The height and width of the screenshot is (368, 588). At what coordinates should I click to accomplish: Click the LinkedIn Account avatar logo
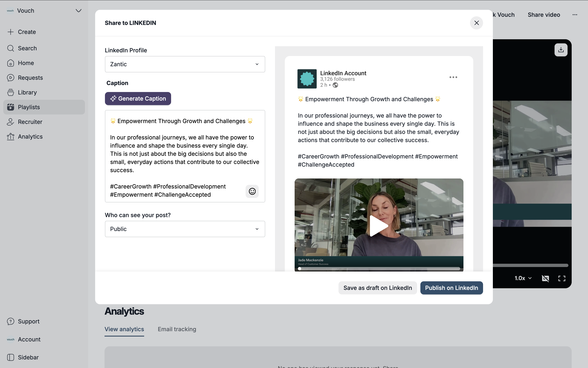(307, 79)
